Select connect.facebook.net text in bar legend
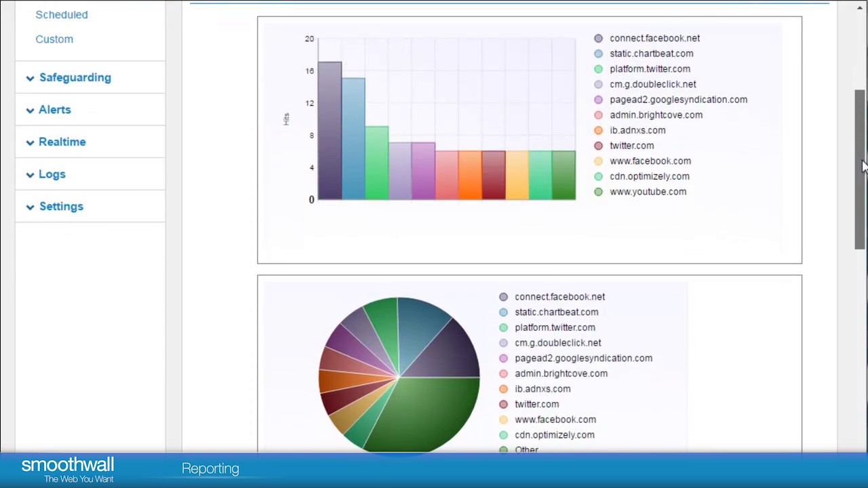868x488 pixels. click(654, 39)
